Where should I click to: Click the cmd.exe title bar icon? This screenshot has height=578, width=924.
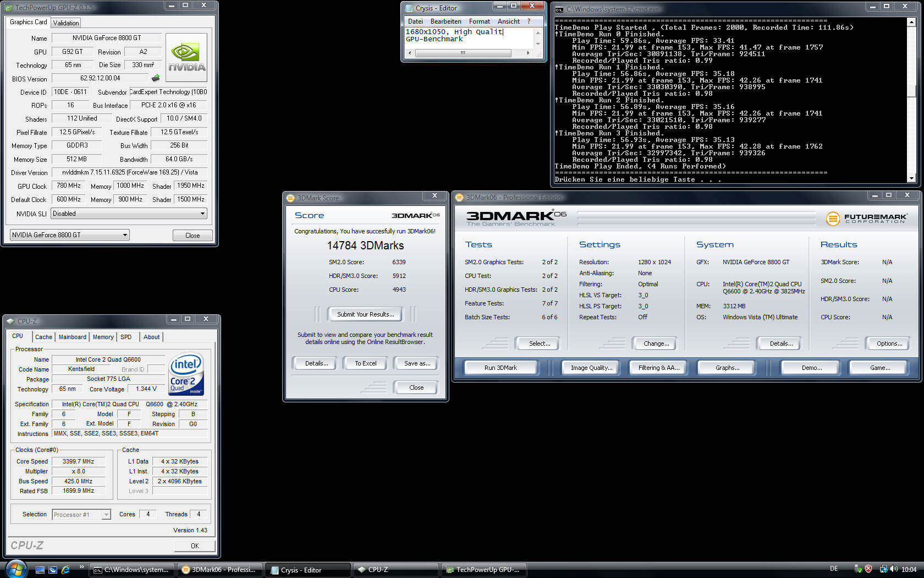point(559,9)
